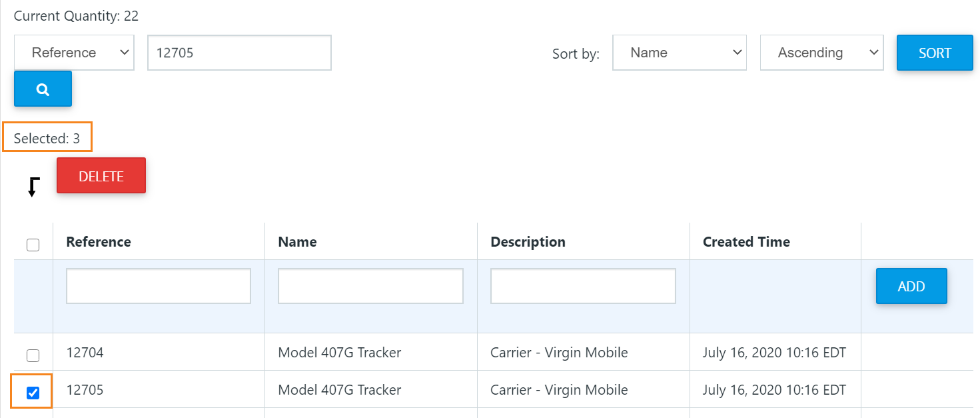Click the Created Time column header

tap(746, 242)
